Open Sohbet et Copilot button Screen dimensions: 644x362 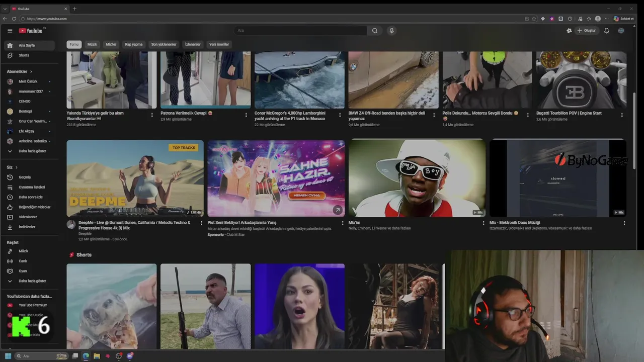(623, 19)
